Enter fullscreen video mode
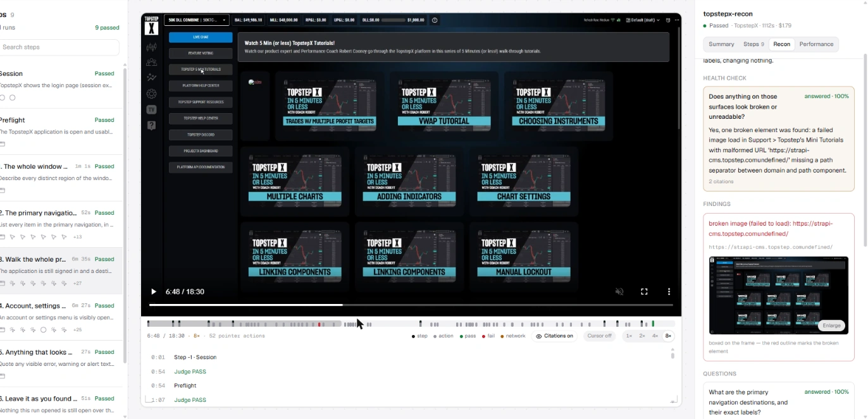Viewport: 868px width, 419px height. point(644,291)
